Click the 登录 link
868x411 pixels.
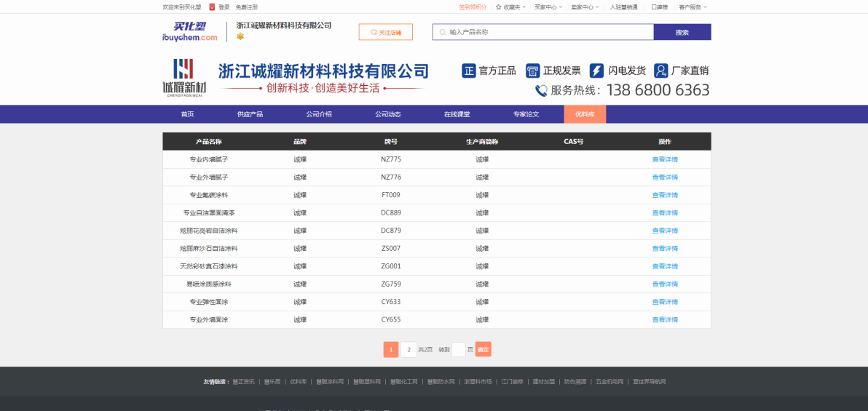pos(224,7)
